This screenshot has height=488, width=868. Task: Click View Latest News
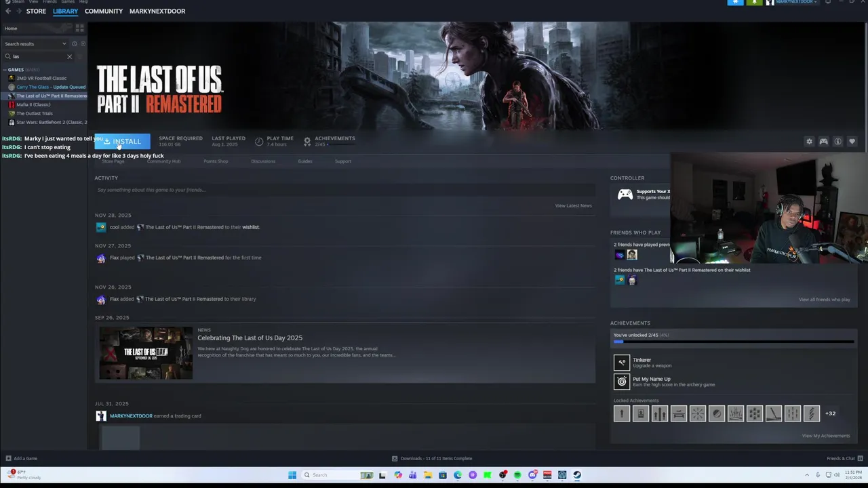point(573,205)
